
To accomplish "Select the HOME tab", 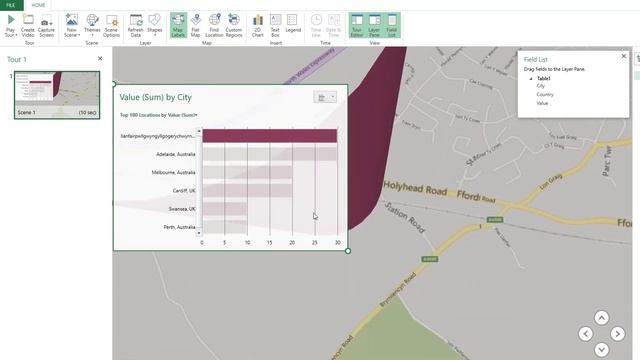I will pos(38,5).
